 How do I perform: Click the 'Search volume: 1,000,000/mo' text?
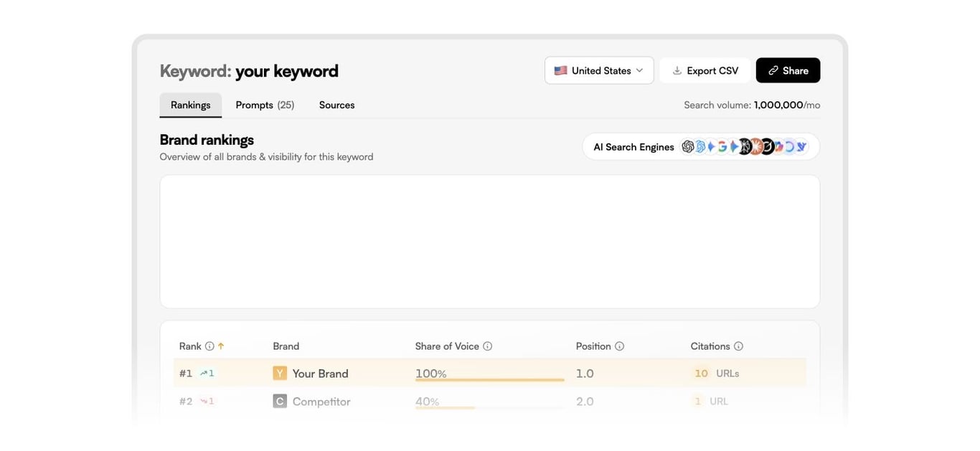click(x=752, y=105)
